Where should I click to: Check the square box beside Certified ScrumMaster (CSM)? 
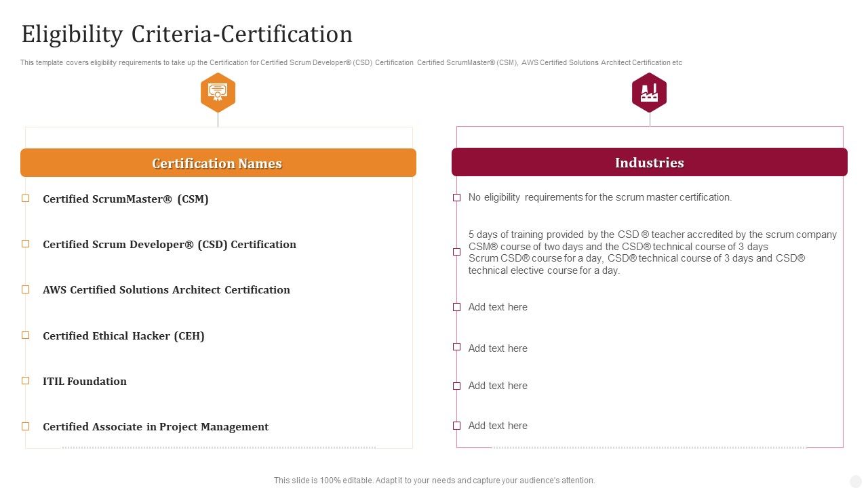[26, 199]
